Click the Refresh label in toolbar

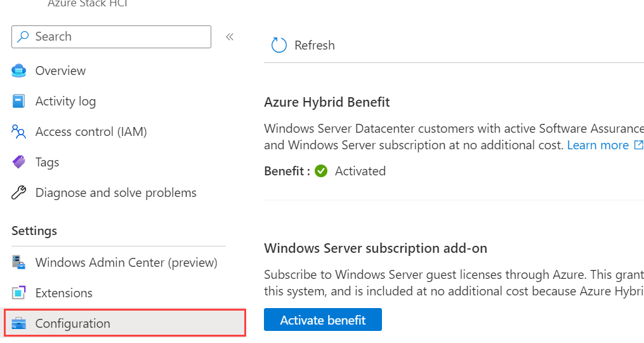315,45
